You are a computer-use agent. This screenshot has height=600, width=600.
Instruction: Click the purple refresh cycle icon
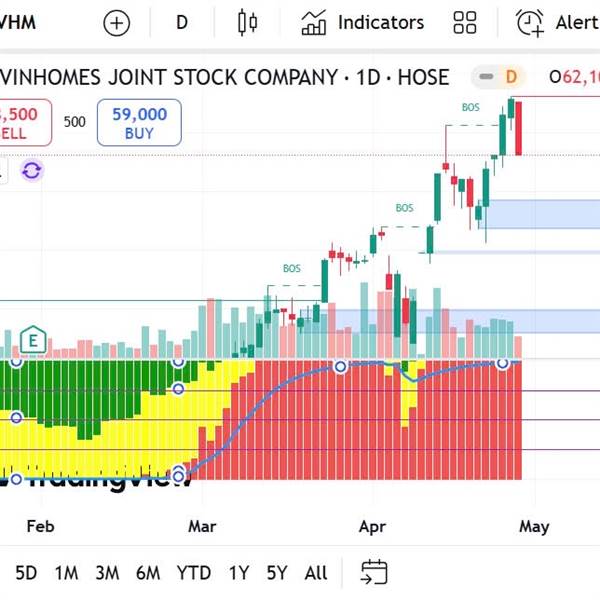point(32,170)
